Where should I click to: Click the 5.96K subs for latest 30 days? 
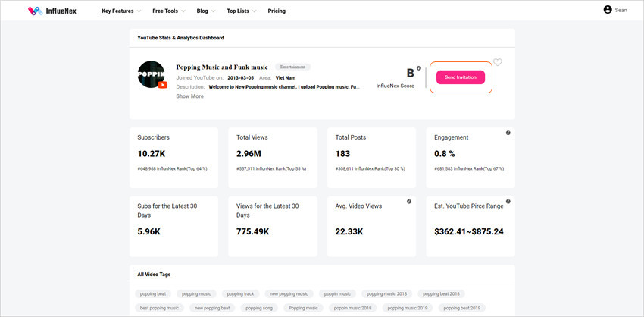click(x=148, y=231)
